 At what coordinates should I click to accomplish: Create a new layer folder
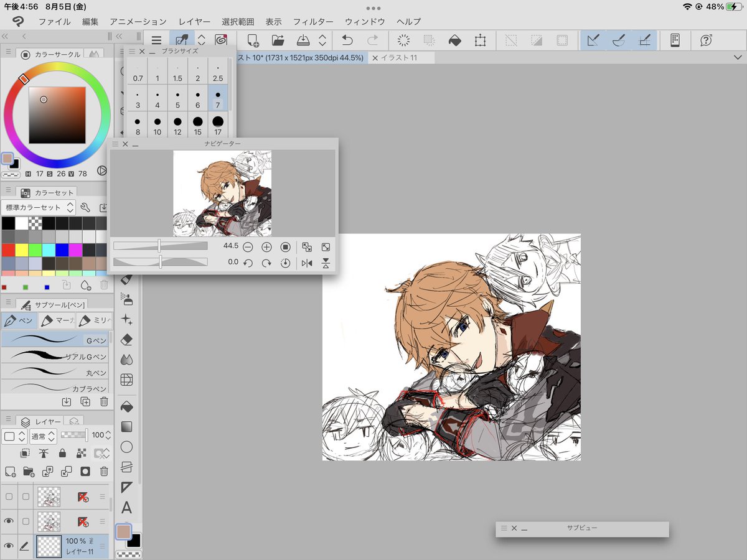[x=29, y=471]
